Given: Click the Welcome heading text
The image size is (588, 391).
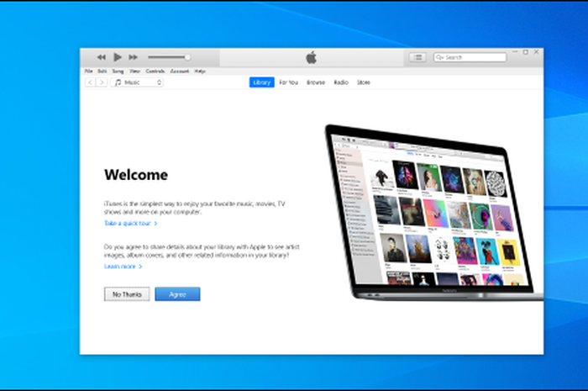Looking at the screenshot, I should (x=136, y=175).
